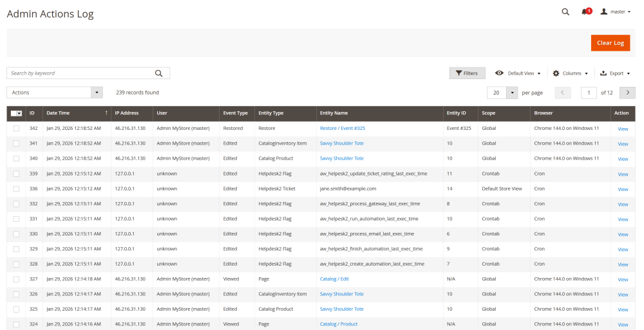Open the header select-all checkbox dropdown

pos(17,113)
